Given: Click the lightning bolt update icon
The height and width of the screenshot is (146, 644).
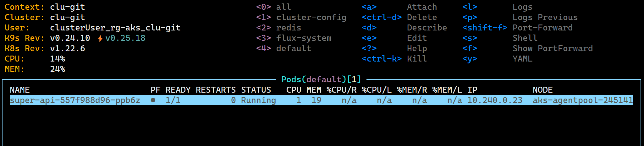Looking at the screenshot, I should pyautogui.click(x=100, y=38).
